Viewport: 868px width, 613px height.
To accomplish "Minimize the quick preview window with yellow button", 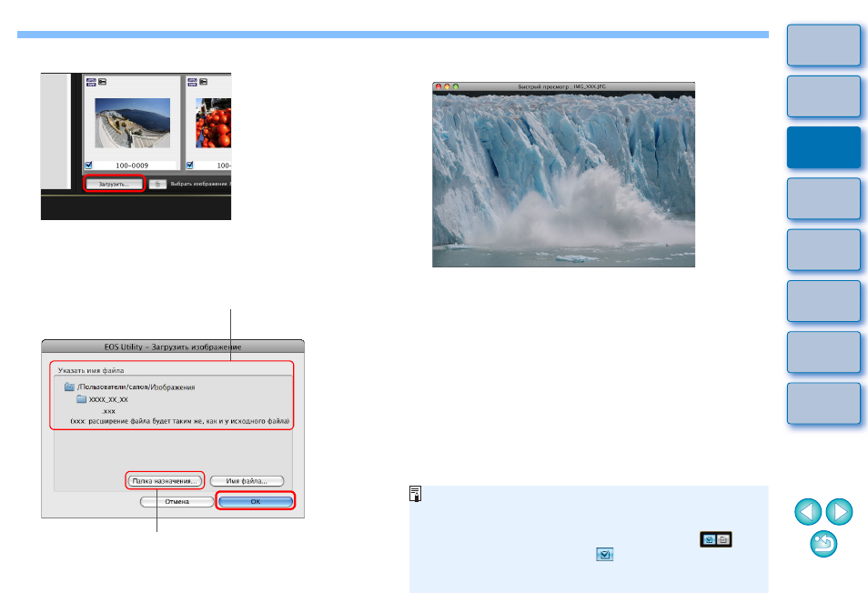I will click(448, 87).
